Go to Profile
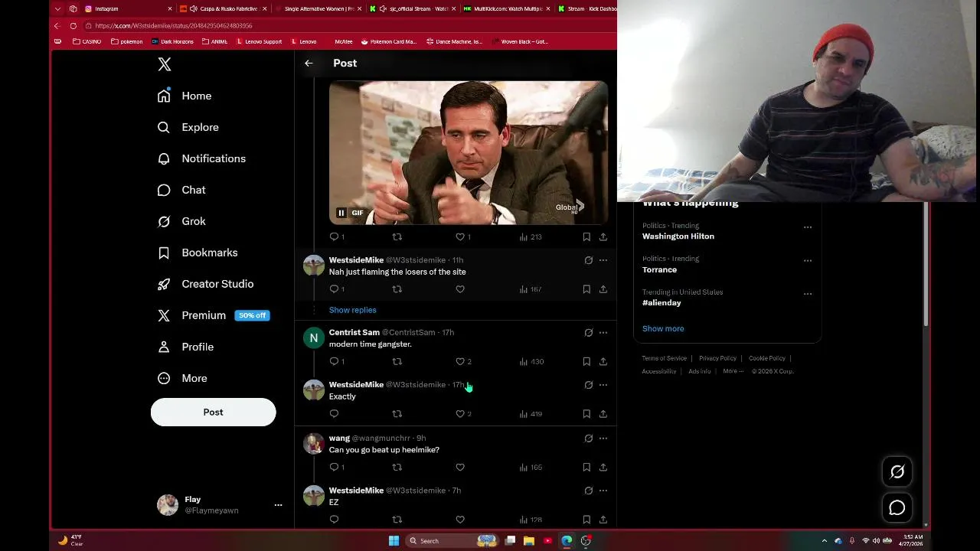This screenshot has width=980, height=551. (x=185, y=347)
